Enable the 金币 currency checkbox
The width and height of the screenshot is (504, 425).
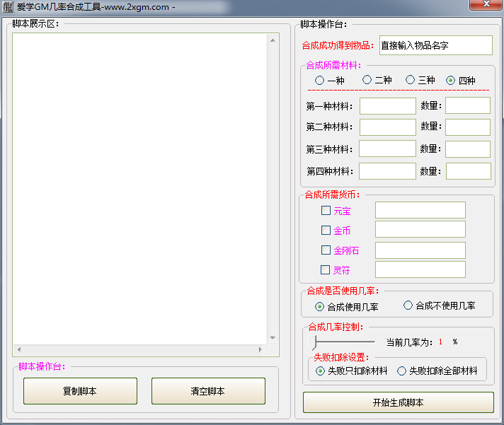[326, 230]
